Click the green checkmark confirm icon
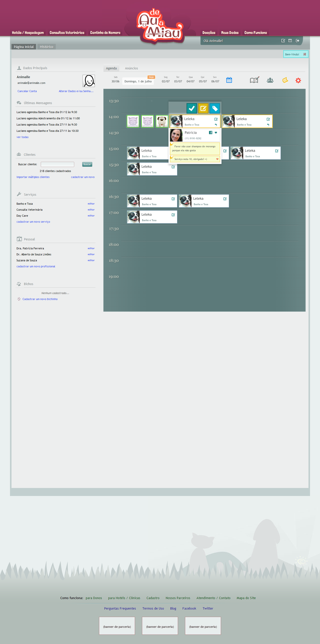 point(191,108)
